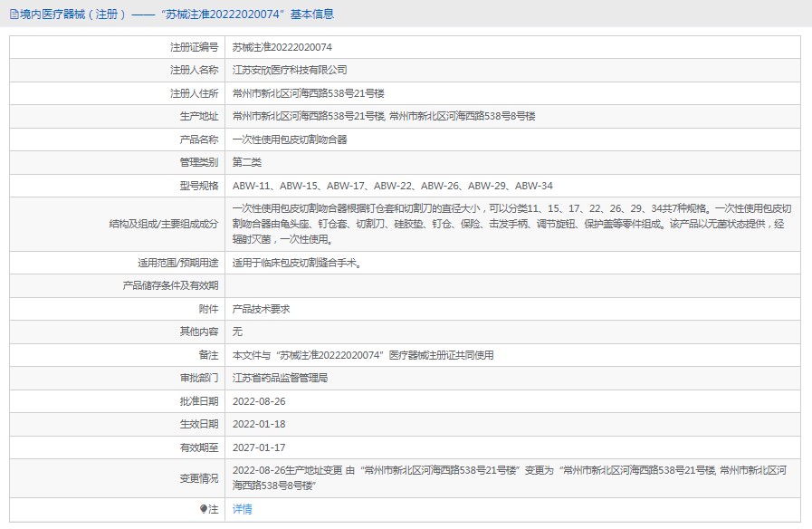The height and width of the screenshot is (529, 812).
Task: Select approval department 江苏省药品监督管理局
Action: [x=280, y=378]
